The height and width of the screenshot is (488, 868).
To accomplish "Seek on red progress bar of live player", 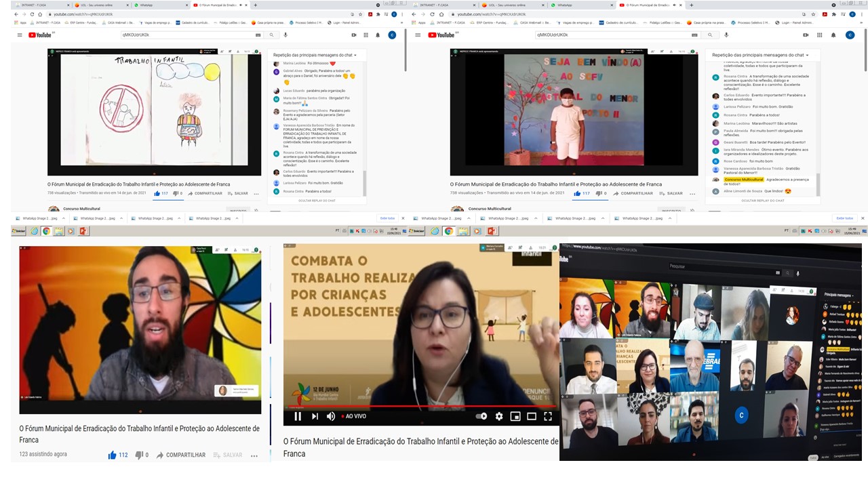I will (x=421, y=407).
